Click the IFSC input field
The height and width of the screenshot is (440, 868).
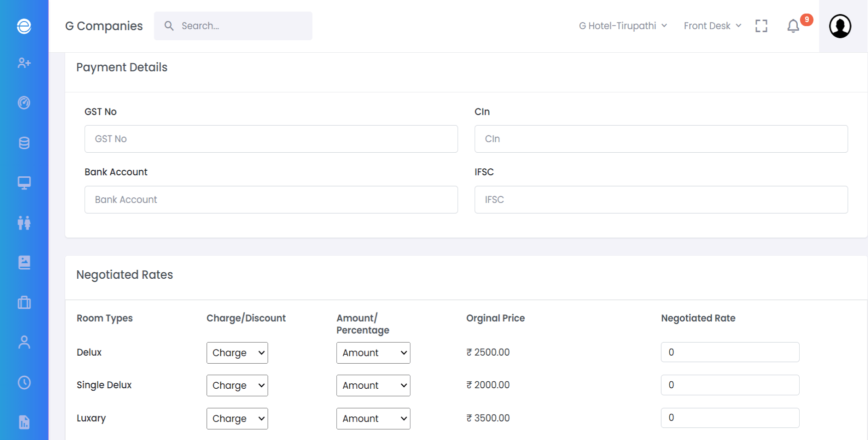tap(661, 199)
